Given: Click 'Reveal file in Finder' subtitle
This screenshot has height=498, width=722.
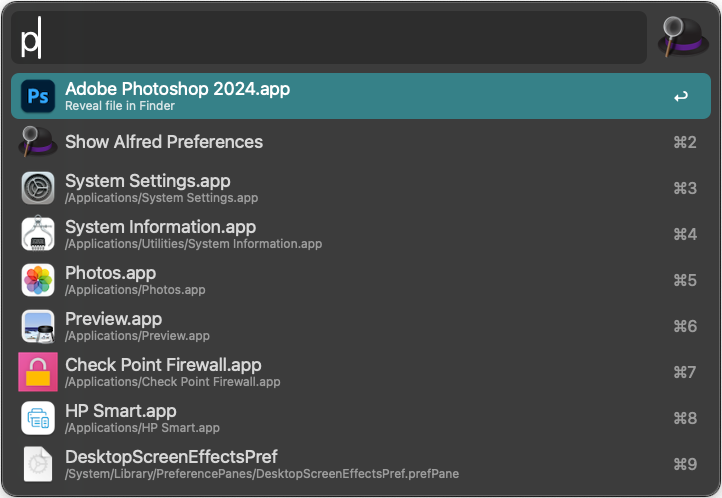Looking at the screenshot, I should [120, 106].
